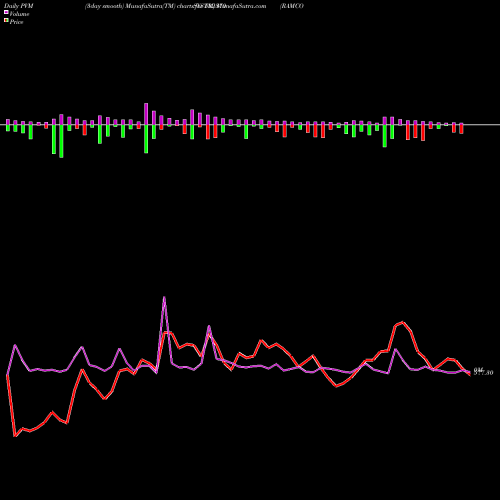Click the Price legend color swatch
This screenshot has height=500, width=500.
pyautogui.click(x=6, y=21)
